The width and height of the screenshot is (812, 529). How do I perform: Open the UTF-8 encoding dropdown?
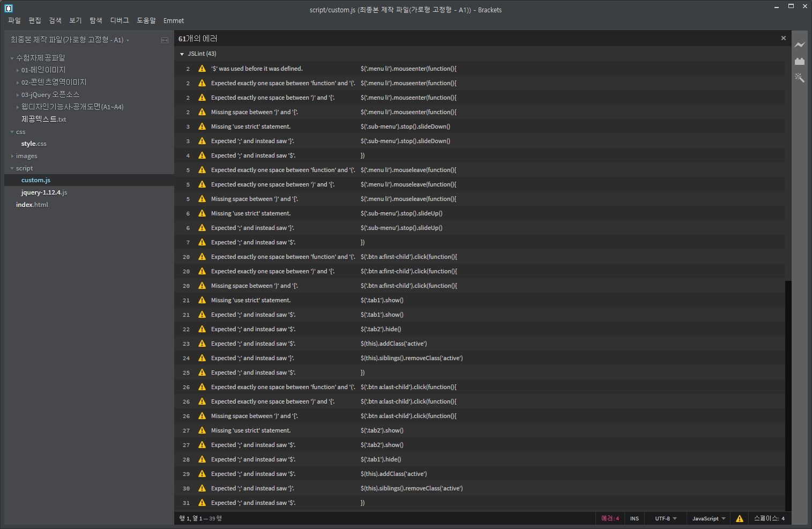(x=666, y=518)
